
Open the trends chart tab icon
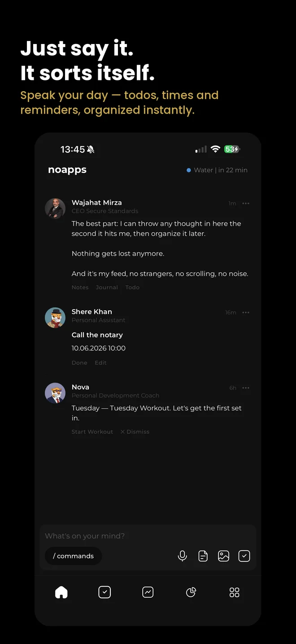[148, 592]
